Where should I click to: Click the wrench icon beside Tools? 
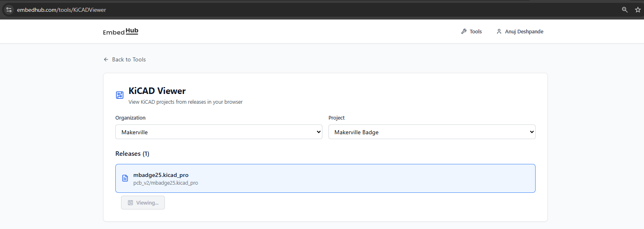pyautogui.click(x=464, y=31)
